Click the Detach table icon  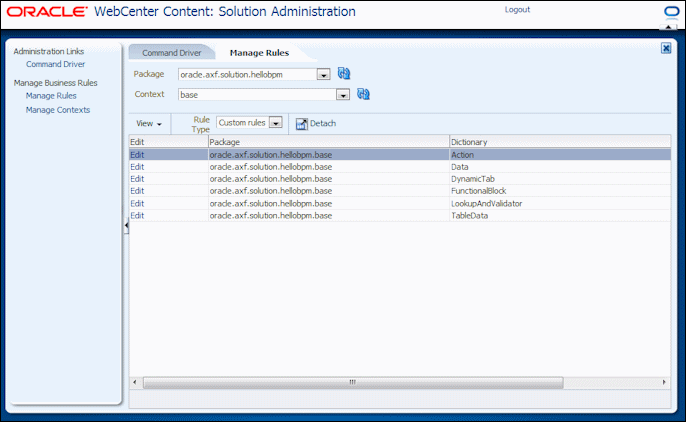click(302, 124)
